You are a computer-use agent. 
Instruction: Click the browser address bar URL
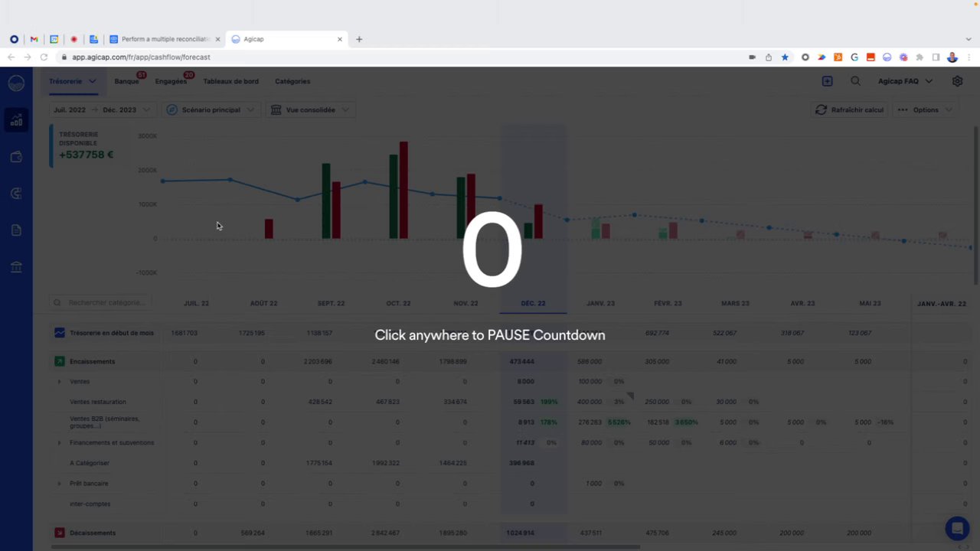pyautogui.click(x=141, y=57)
